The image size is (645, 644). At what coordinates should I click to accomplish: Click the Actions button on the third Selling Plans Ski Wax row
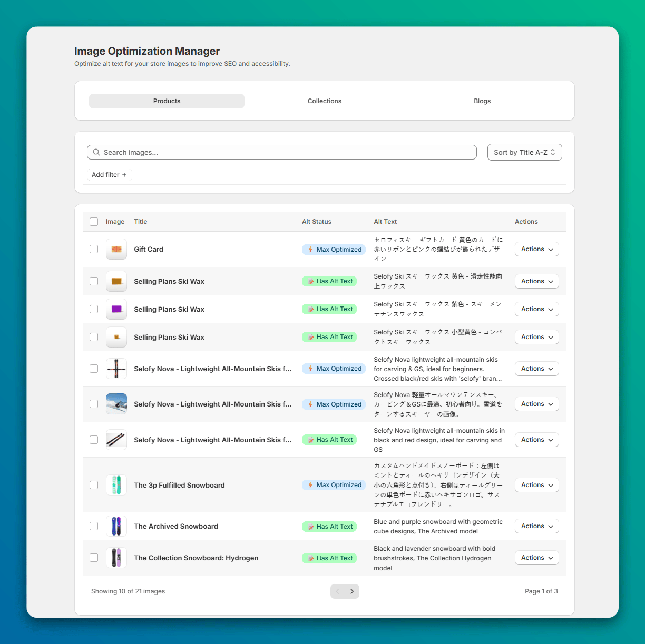(x=536, y=337)
